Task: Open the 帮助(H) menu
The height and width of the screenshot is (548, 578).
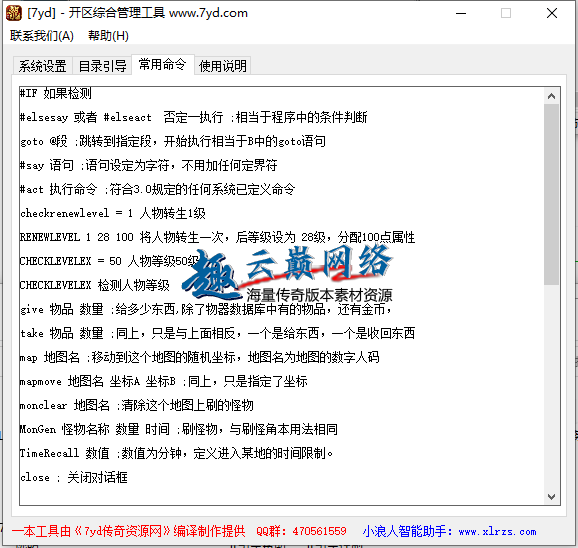Action: pos(108,36)
